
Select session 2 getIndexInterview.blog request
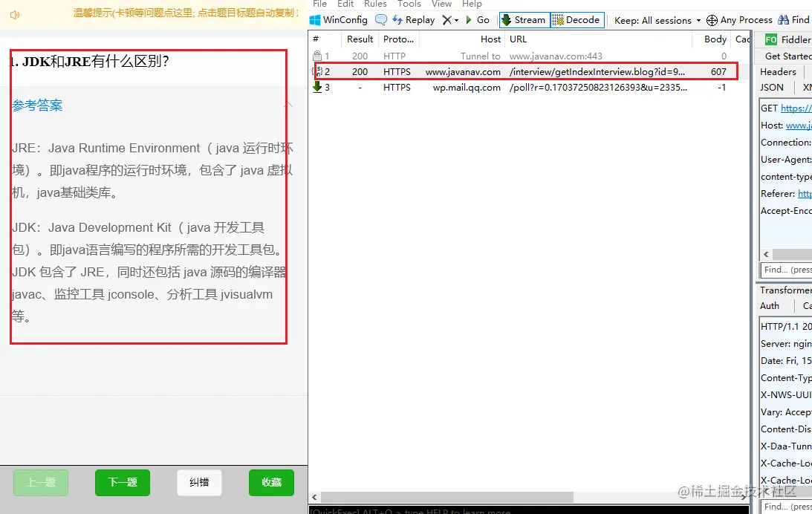[x=528, y=71]
